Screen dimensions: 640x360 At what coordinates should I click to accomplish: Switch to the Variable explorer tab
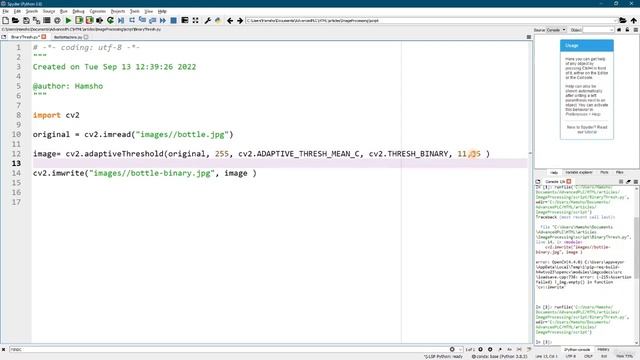tap(578, 173)
